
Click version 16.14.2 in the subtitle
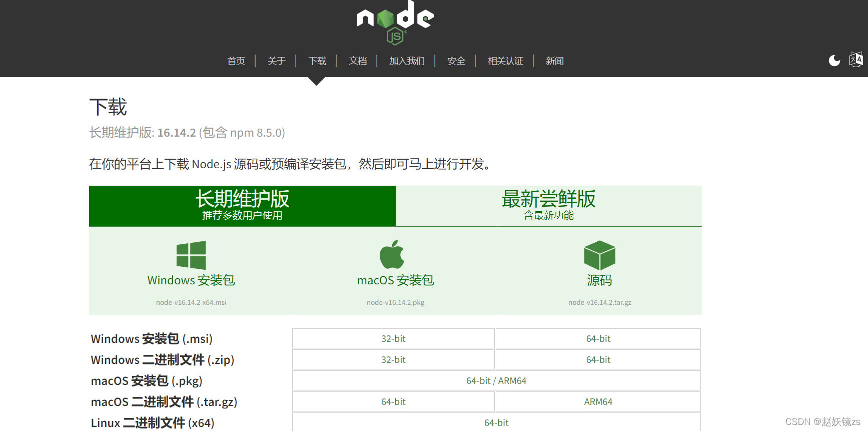177,133
